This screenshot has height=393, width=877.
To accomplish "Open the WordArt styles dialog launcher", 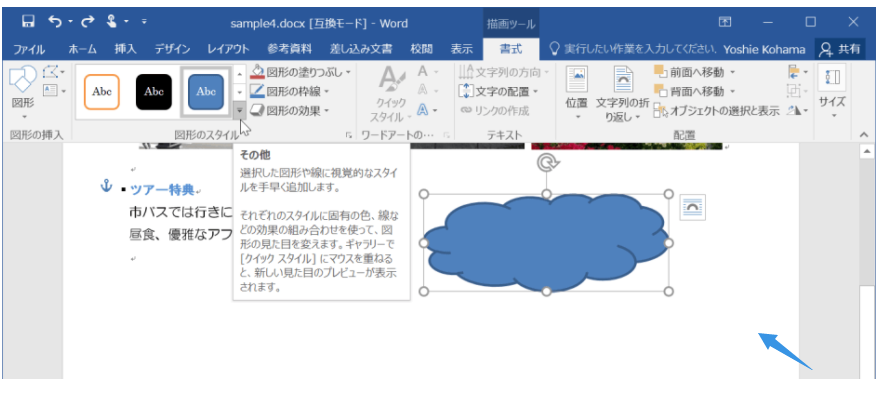I will pos(446,135).
